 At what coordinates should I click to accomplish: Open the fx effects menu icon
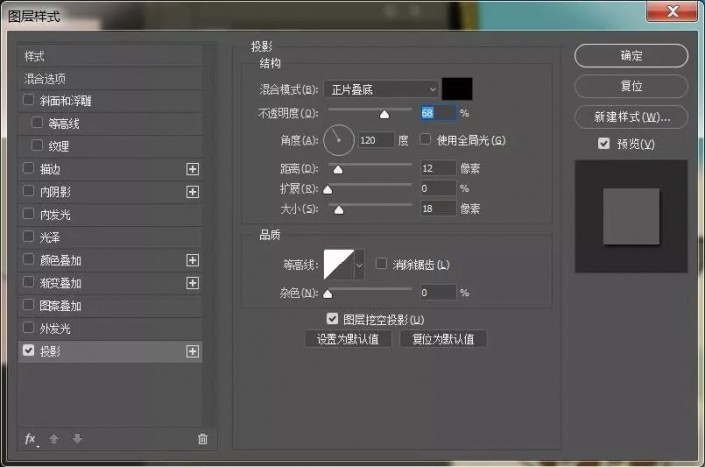tap(31, 439)
